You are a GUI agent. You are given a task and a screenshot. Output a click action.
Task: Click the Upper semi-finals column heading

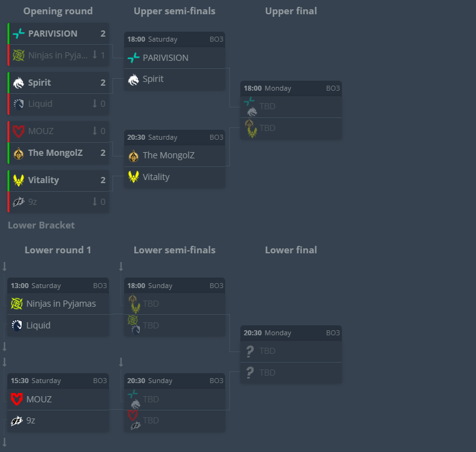175,11
